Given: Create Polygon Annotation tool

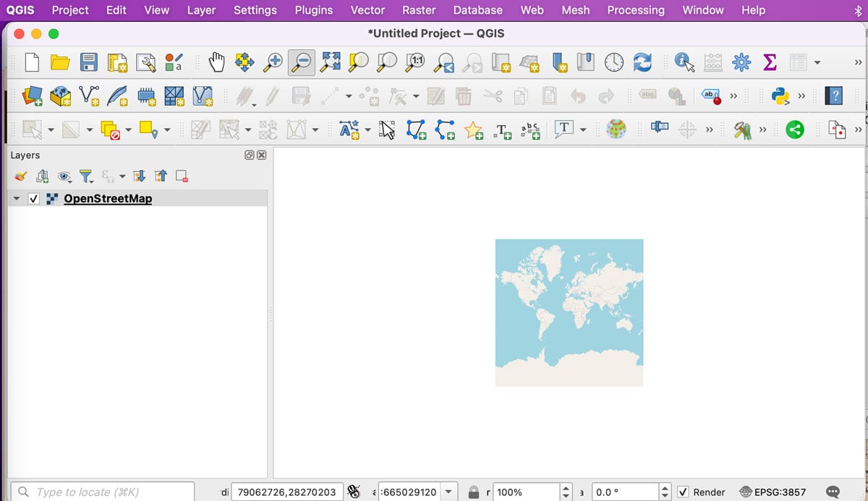Looking at the screenshot, I should click(x=416, y=130).
